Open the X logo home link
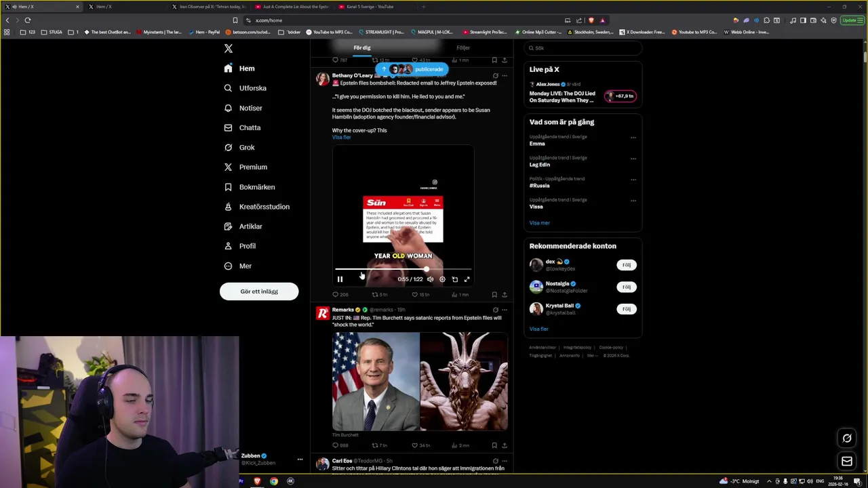This screenshot has width=868, height=488. click(229, 48)
